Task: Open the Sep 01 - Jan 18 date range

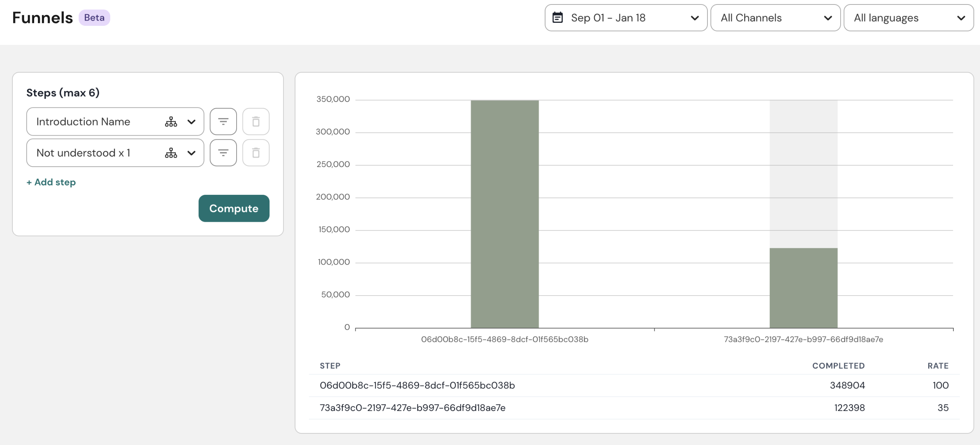Action: click(625, 18)
